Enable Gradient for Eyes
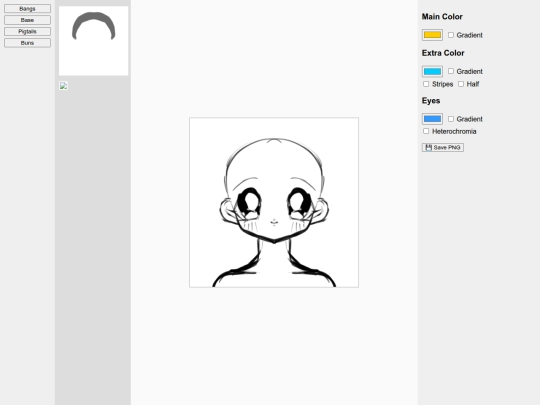 click(451, 119)
